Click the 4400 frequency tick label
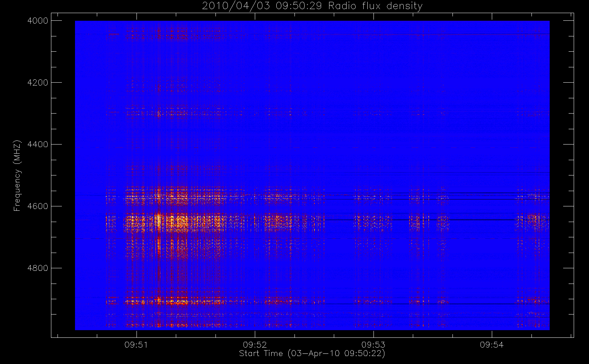 point(38,145)
